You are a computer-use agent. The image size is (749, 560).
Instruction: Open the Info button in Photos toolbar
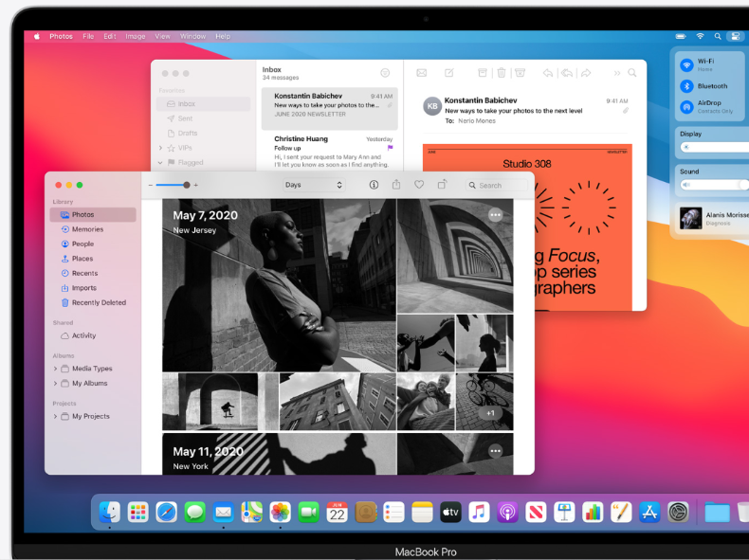pyautogui.click(x=374, y=185)
